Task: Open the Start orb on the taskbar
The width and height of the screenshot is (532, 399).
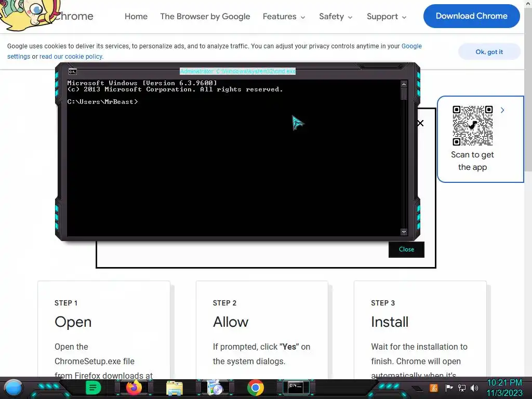Action: click(x=14, y=388)
